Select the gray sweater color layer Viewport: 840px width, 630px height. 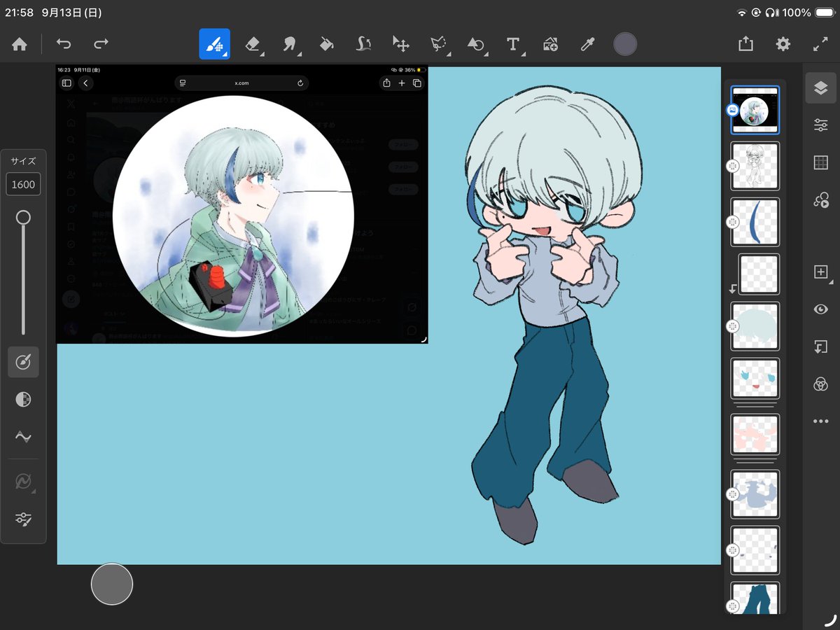(755, 493)
